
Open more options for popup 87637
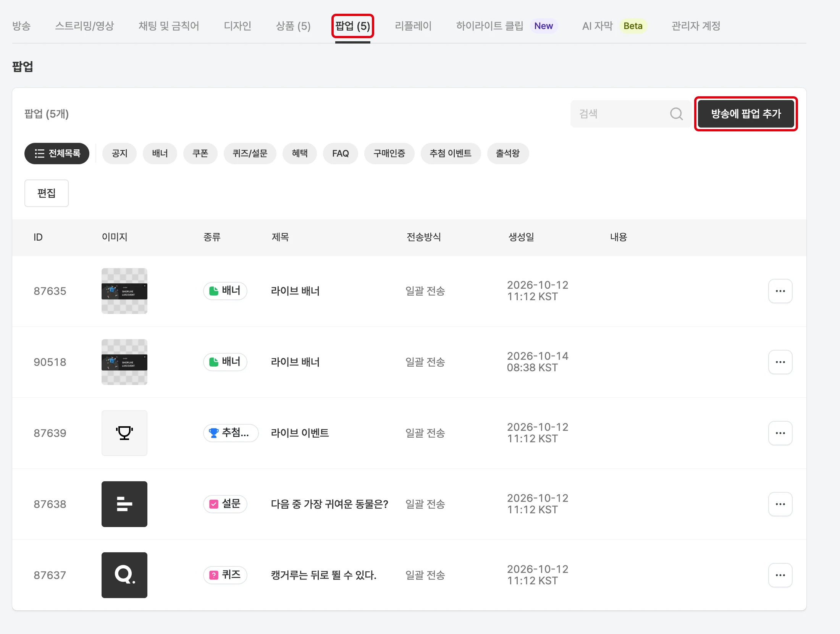coord(780,575)
